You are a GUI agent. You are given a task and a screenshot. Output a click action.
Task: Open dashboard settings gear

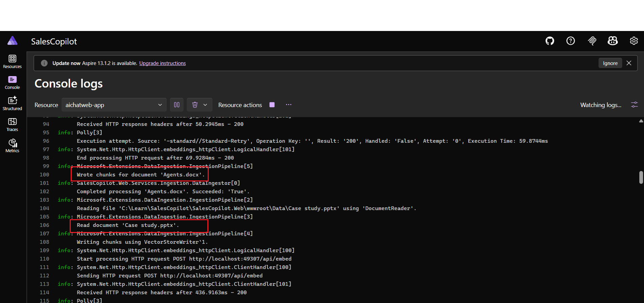(x=633, y=41)
